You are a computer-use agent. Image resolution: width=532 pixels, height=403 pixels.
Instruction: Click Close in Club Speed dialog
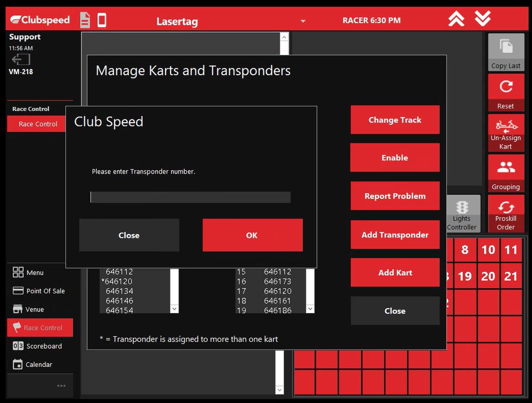pyautogui.click(x=129, y=235)
